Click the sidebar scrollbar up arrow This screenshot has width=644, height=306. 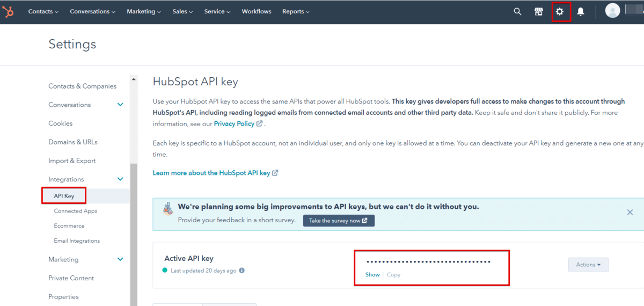[134, 79]
